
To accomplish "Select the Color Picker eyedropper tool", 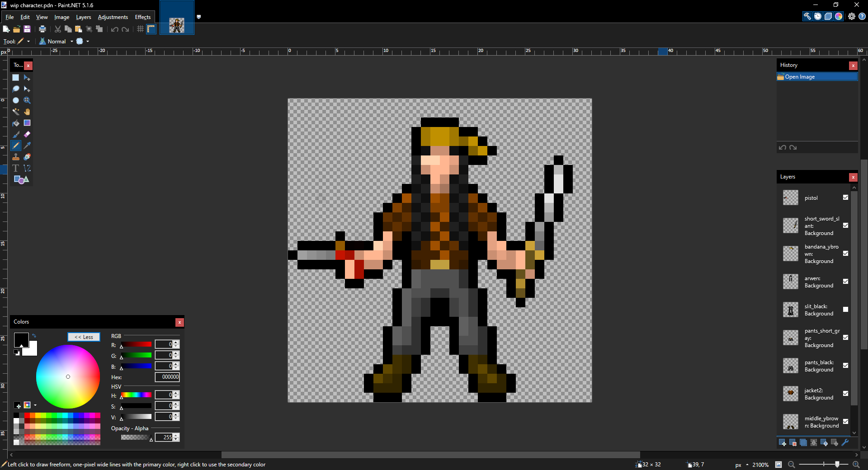I will [27, 146].
